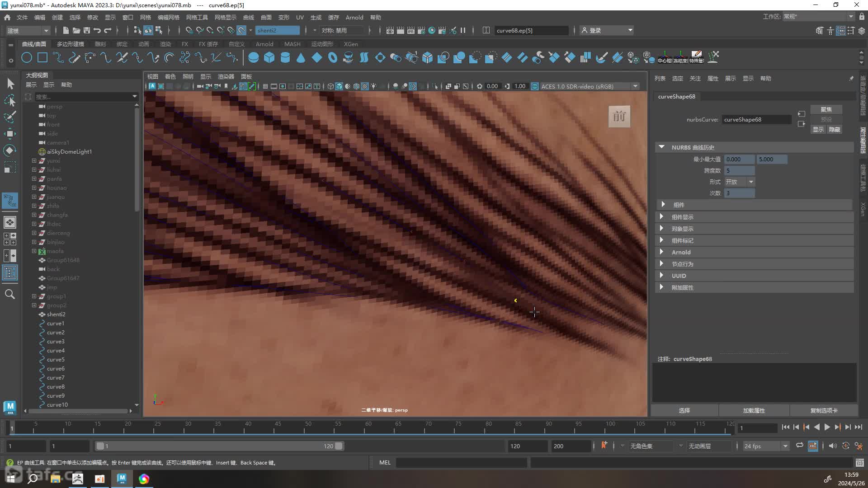Click the range slider end handle near 120

coord(339,446)
